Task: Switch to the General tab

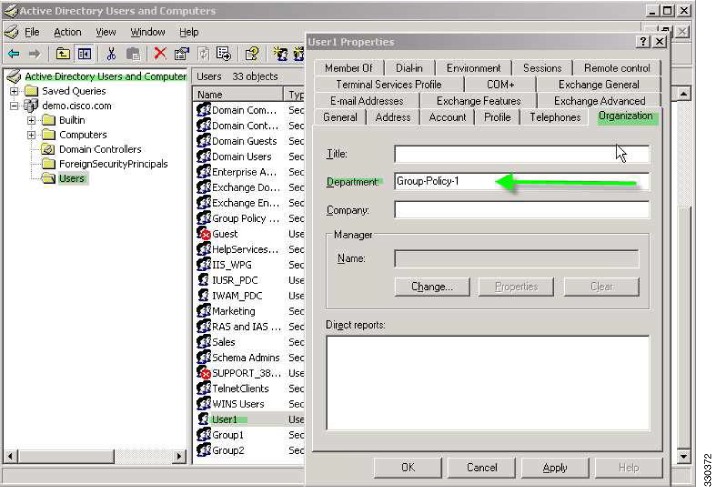Action: click(x=340, y=117)
